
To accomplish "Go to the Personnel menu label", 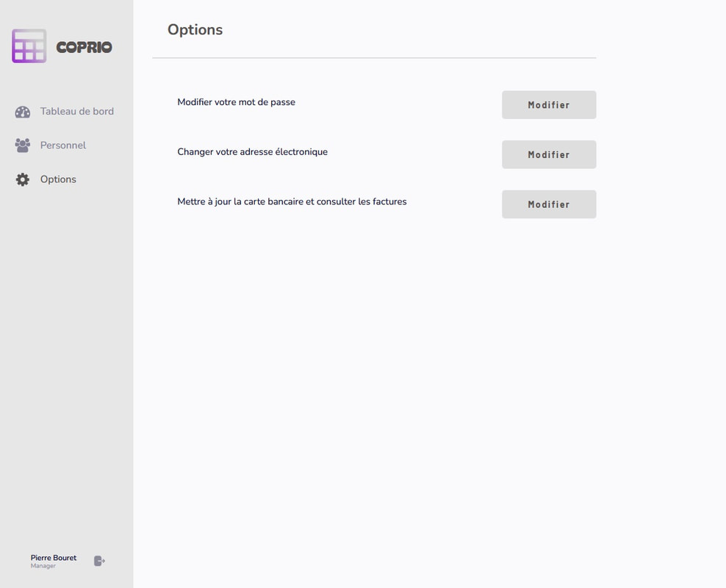I will click(63, 146).
